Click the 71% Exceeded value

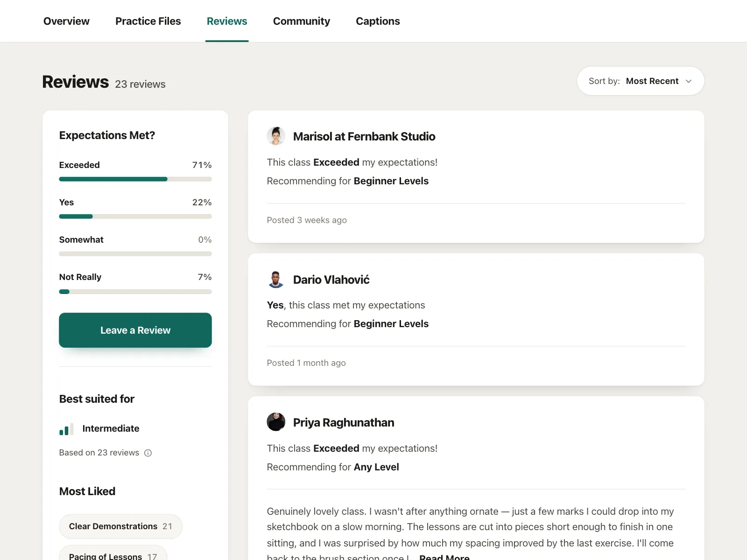coord(202,165)
